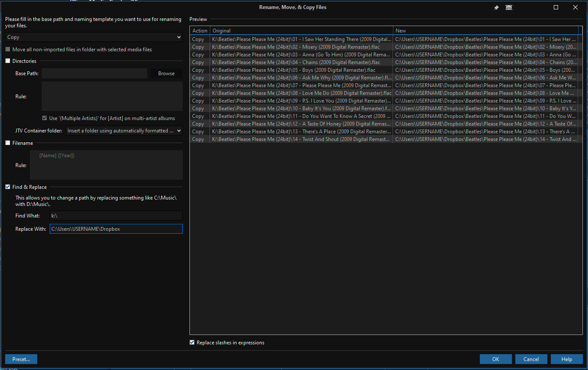Viewport: 588px width, 370px height.
Task: Click the Directories Rule text area
Action: [x=112, y=96]
